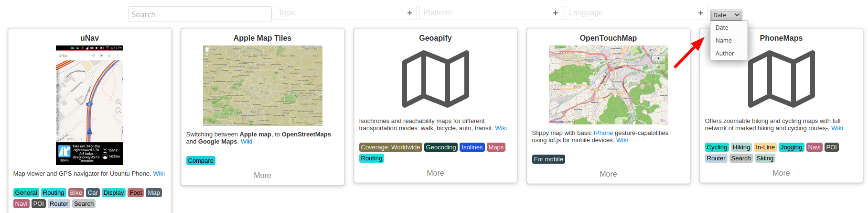Image resolution: width=868 pixels, height=213 pixels.
Task: Open the Wiki link for Geoapify
Action: 501,128
